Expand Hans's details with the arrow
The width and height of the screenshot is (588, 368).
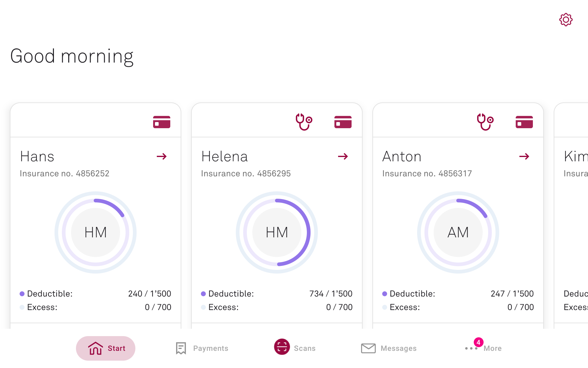[162, 156]
